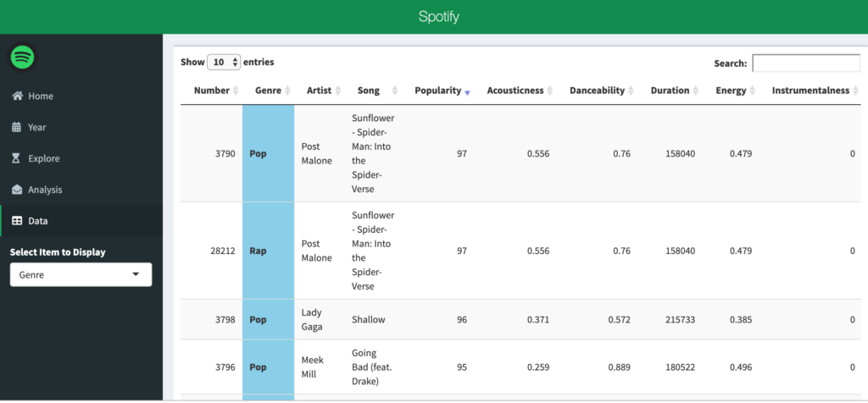Screen dimensions: 868x403
Task: Open the Analysis menu item
Action: click(x=45, y=190)
